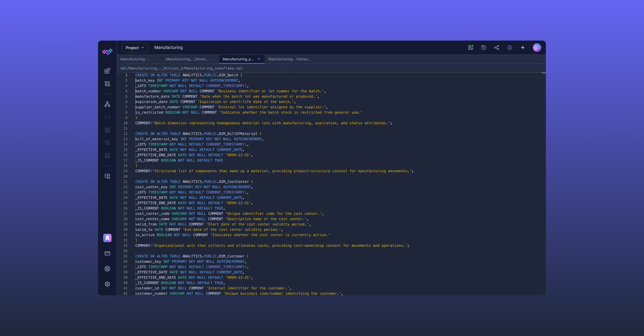The image size is (644, 336).
Task: Switch to the first 'Manufacturing -...' tab
Action: coord(135,59)
